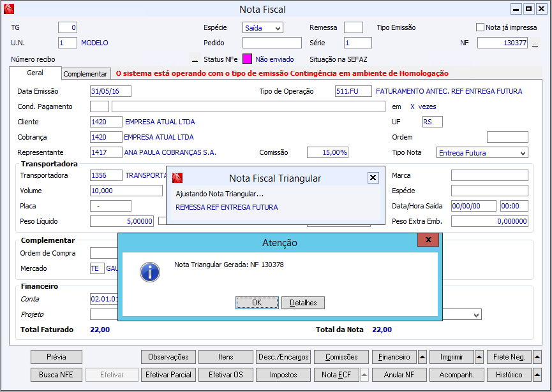Click the Ordem input field

pos(507,137)
